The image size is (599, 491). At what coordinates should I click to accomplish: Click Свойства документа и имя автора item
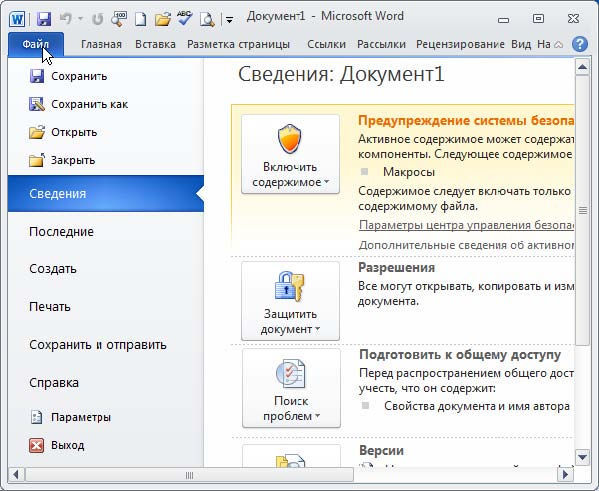[x=477, y=406]
